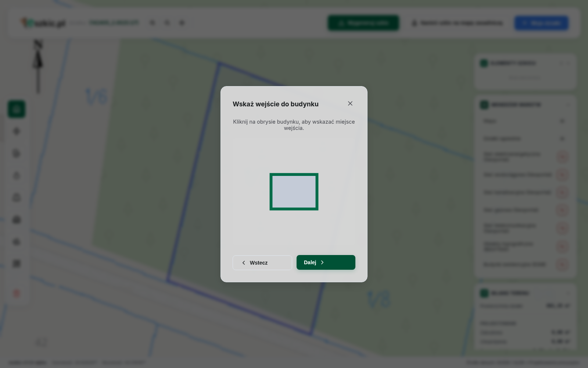Image resolution: width=588 pixels, height=368 pixels.
Task: Go back using the Wstecz button
Action: [x=262, y=263]
